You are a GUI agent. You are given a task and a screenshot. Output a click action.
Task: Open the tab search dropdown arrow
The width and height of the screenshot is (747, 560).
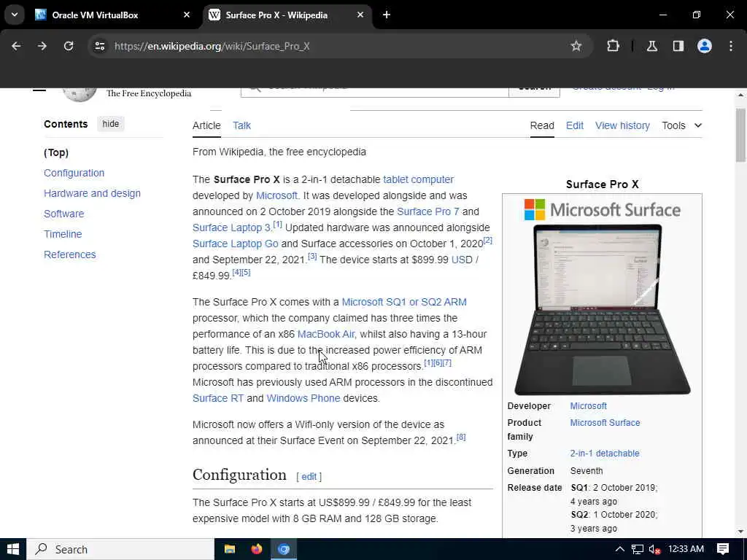(15, 15)
